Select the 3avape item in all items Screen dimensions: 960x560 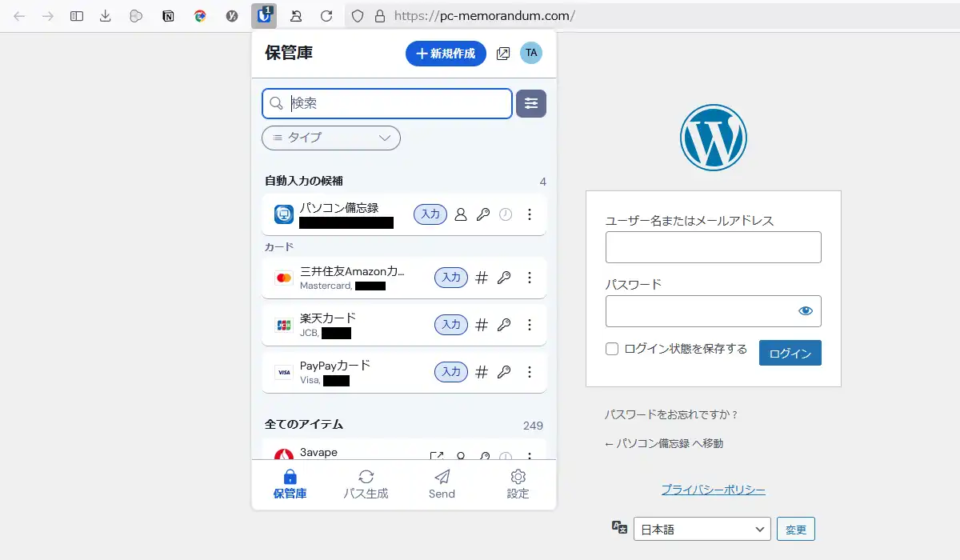pos(404,450)
